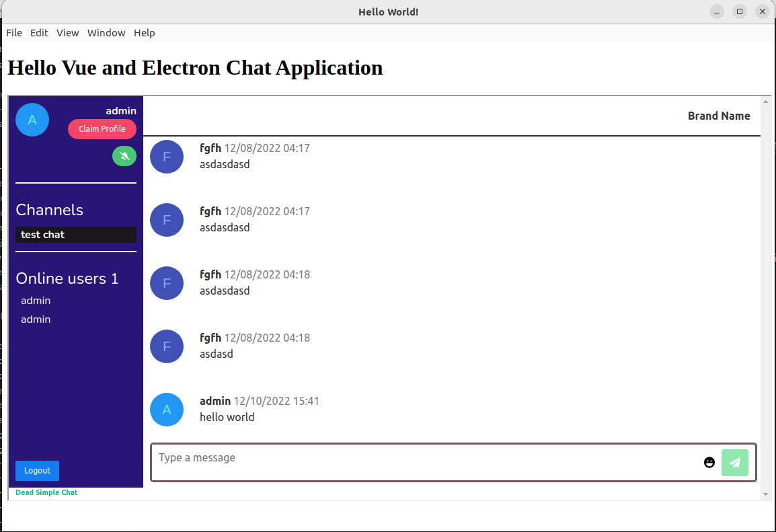
Task: Click the admin avatar in the sidebar
Action: [x=32, y=119]
